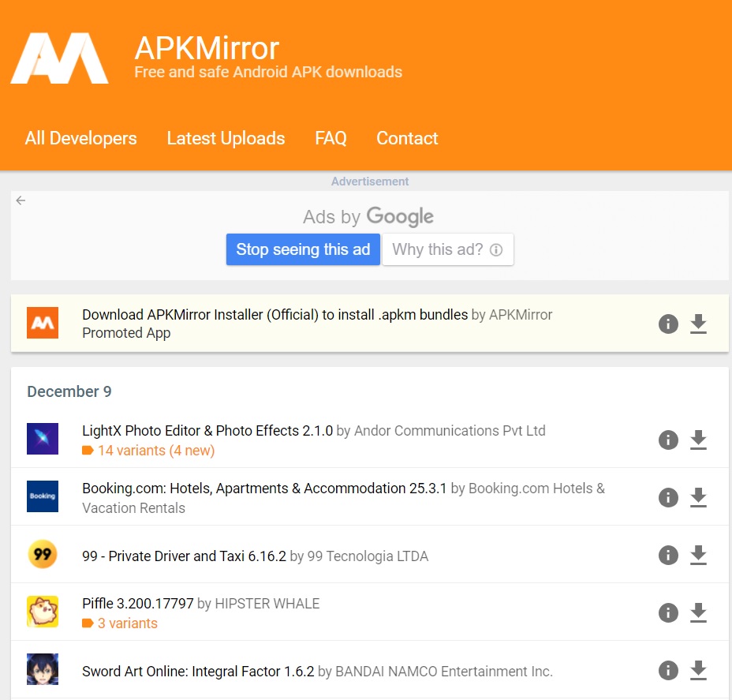Click the Sword Art Online app icon

click(43, 669)
